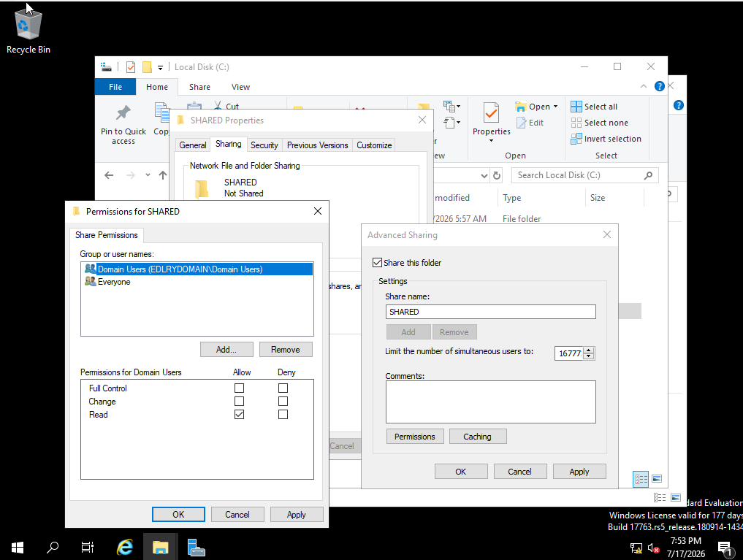Open Security tab in SHARED Properties
The height and width of the screenshot is (560, 743).
point(264,145)
